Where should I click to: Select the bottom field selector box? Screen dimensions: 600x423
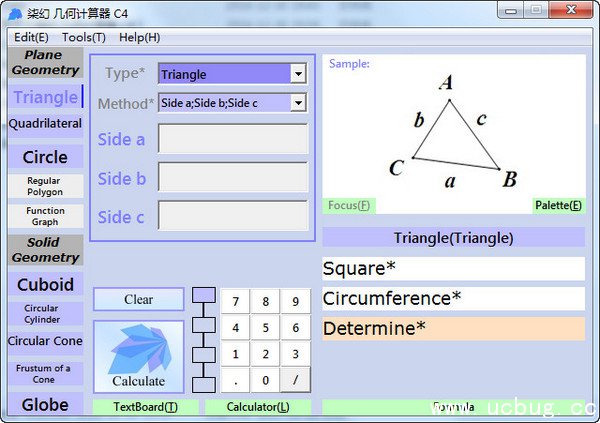204,385
